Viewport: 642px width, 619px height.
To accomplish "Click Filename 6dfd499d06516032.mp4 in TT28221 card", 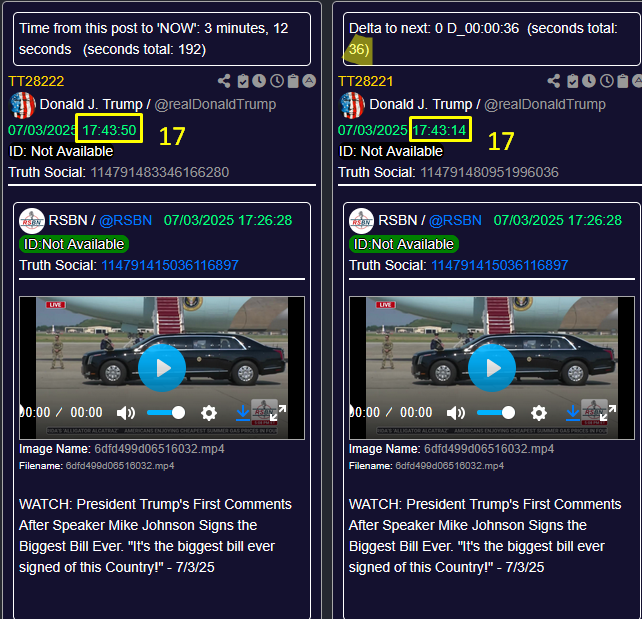I will pos(450,466).
